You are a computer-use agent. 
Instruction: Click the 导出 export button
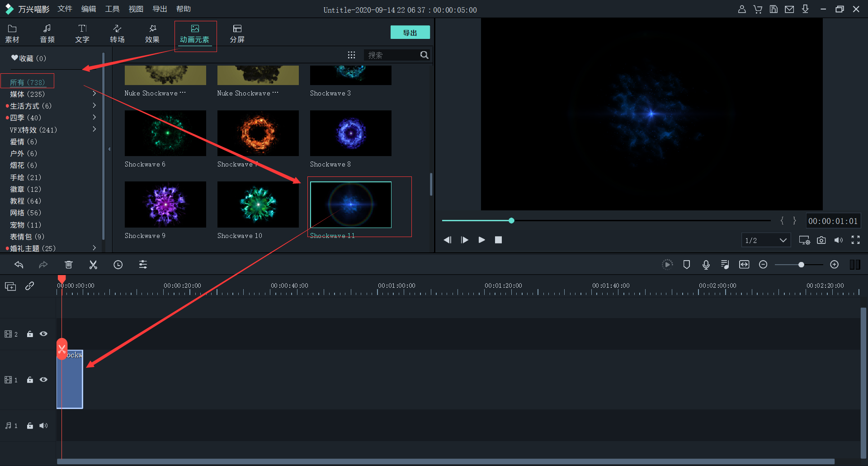click(410, 33)
